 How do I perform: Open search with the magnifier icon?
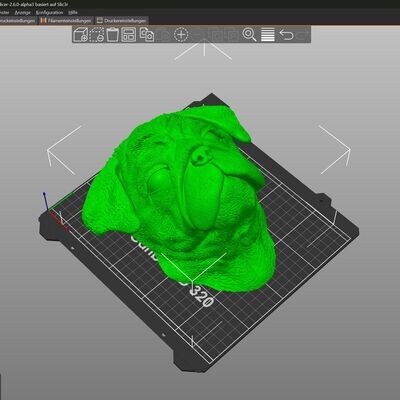pyautogui.click(x=249, y=35)
